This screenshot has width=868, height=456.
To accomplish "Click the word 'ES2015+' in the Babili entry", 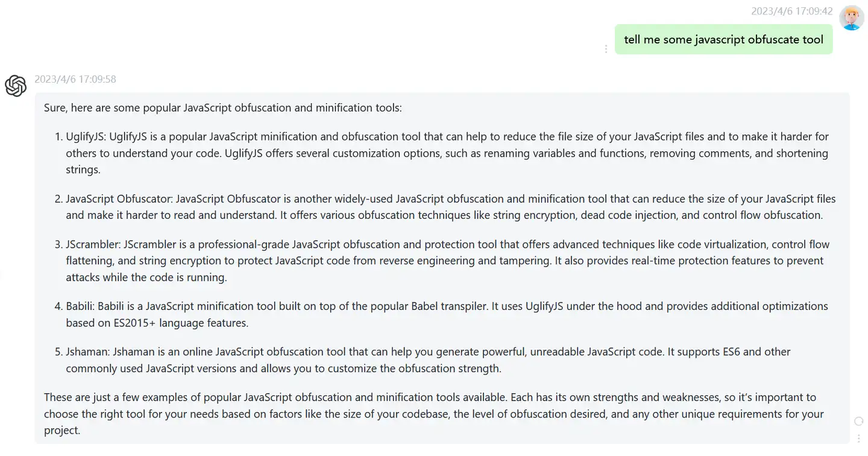I will coord(135,323).
